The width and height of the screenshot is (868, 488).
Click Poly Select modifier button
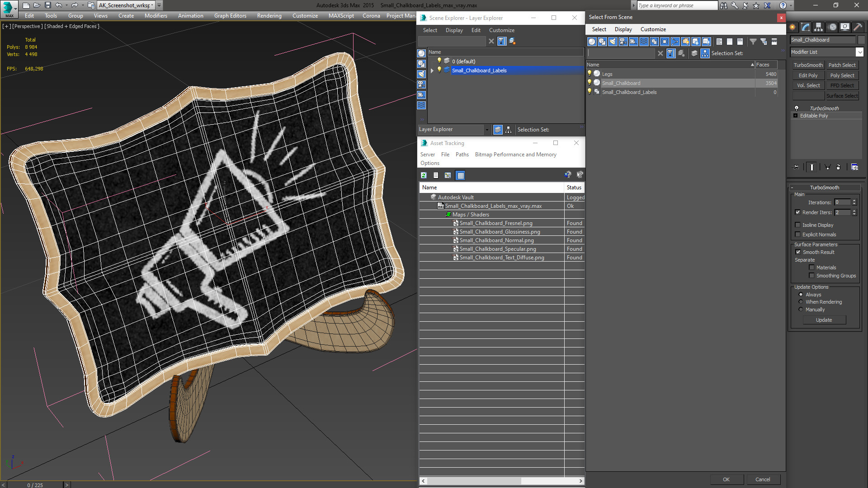tap(842, 75)
